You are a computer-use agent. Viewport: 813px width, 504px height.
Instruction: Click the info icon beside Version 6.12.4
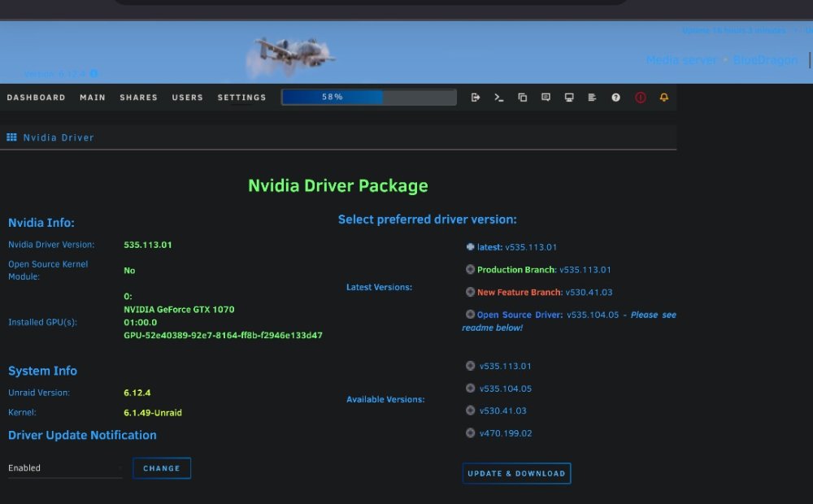click(x=93, y=74)
